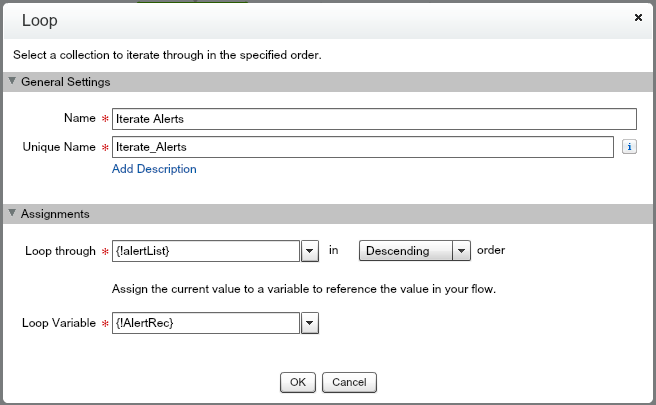
Task: Click the {!alertList} Loop through field
Action: click(206, 251)
